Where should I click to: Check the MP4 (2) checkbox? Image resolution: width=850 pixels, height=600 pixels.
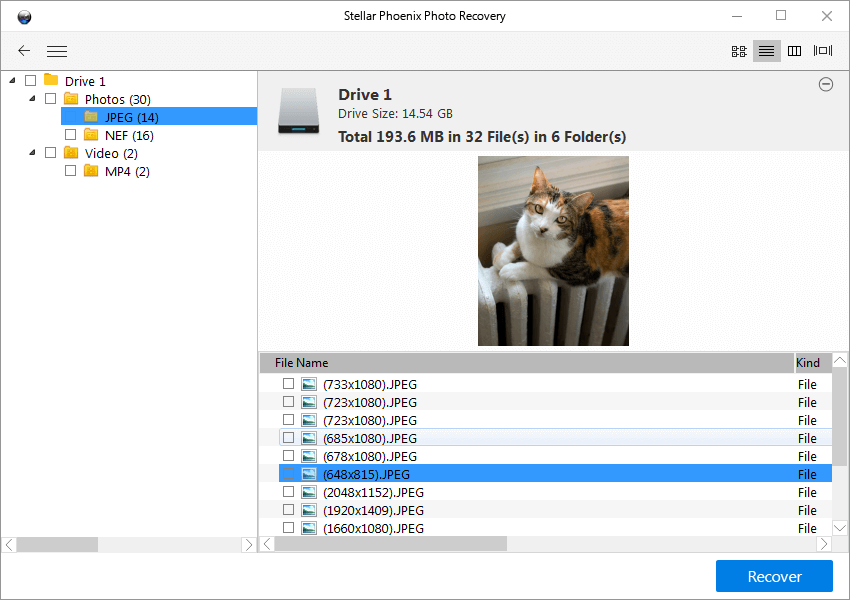coord(70,171)
